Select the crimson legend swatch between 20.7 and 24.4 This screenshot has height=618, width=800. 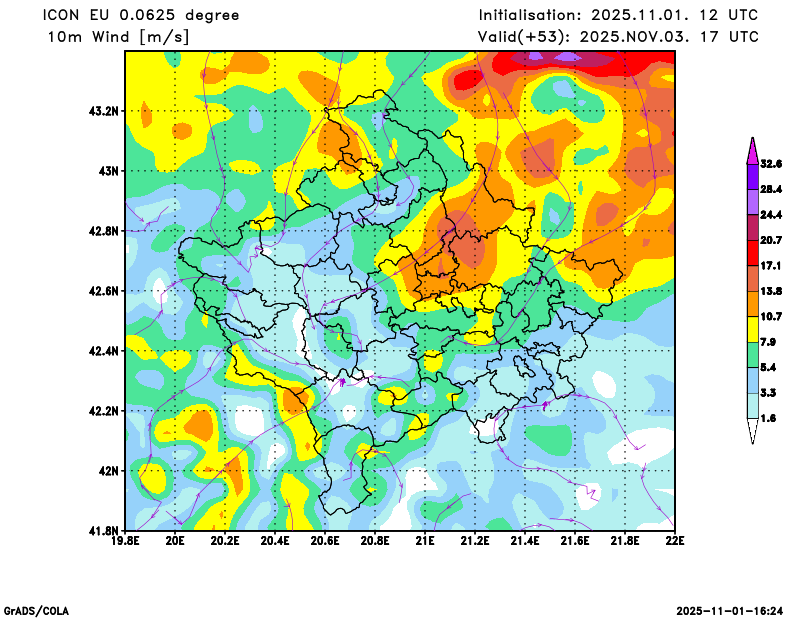(x=752, y=227)
